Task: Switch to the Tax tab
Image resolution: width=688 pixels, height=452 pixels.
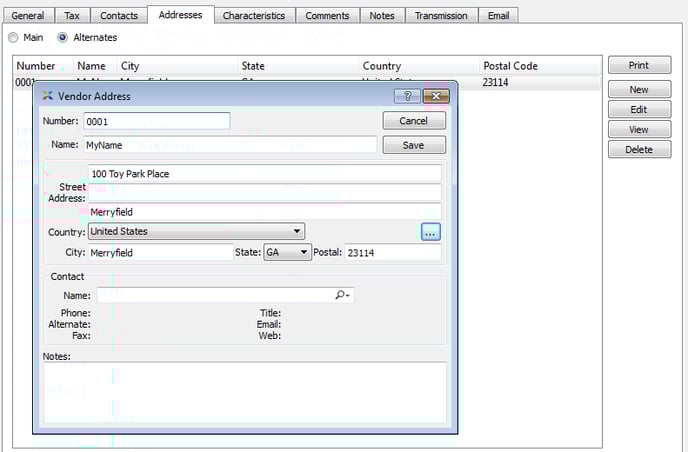Action: coord(72,16)
